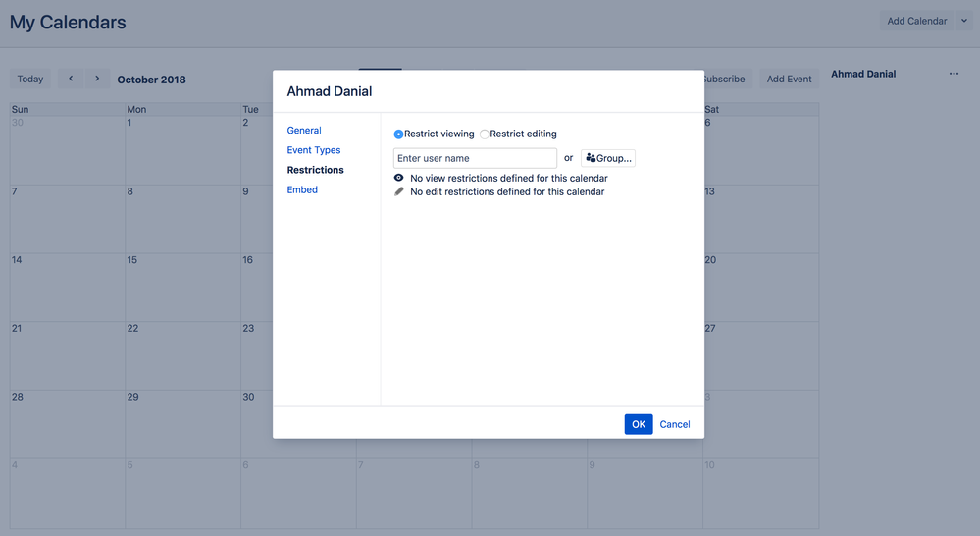The width and height of the screenshot is (980, 536).
Task: Switch to the Embed tab
Action: point(302,189)
